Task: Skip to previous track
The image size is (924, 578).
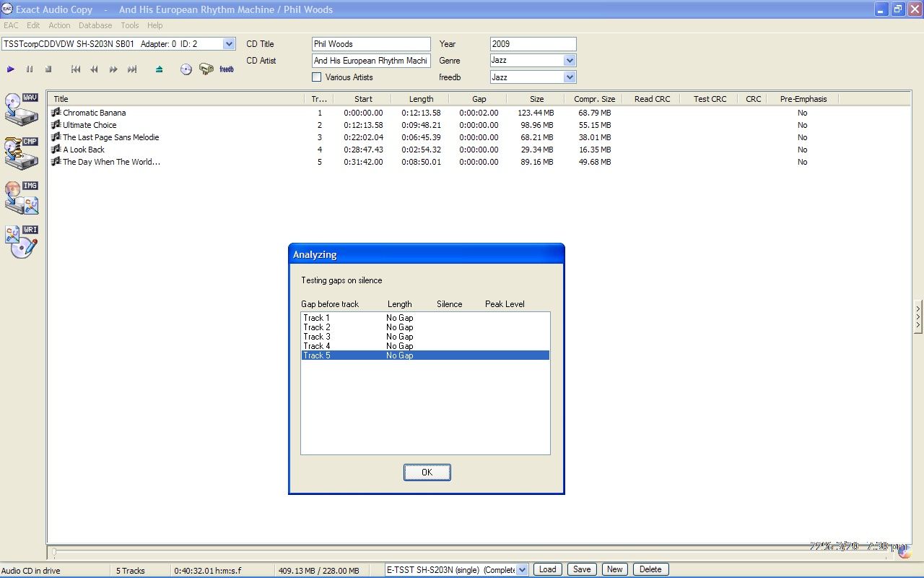Action: tap(76, 69)
